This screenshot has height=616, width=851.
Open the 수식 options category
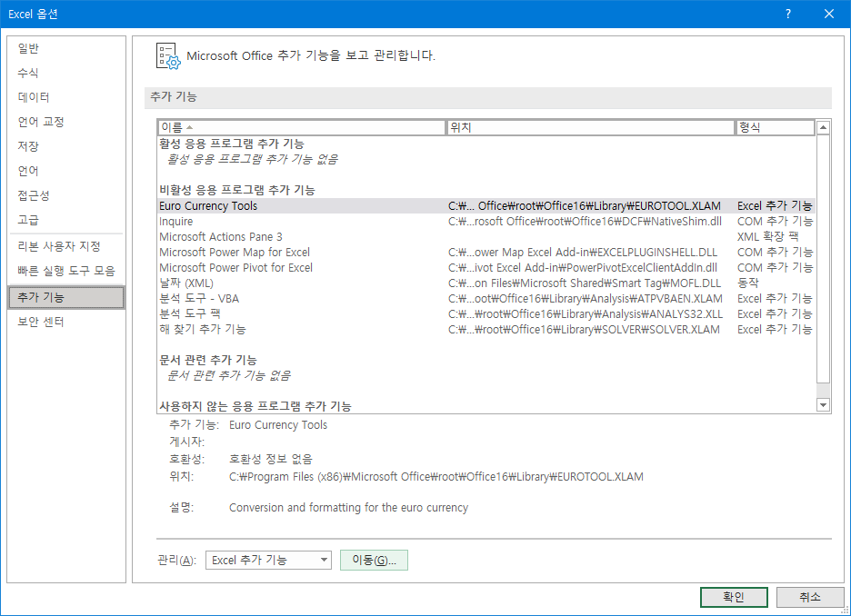(x=66, y=74)
